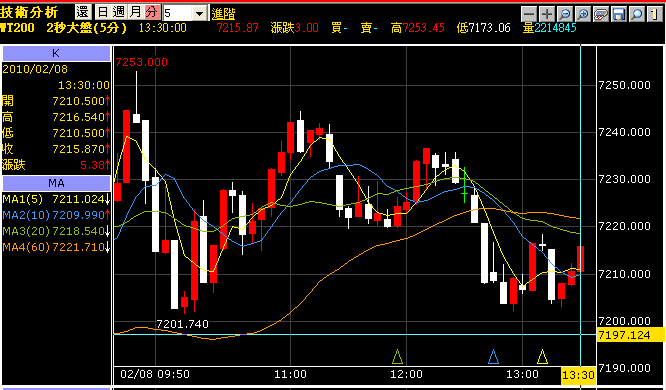666x390 pixels.
Task: Click the 還 restore button
Action: click(83, 12)
